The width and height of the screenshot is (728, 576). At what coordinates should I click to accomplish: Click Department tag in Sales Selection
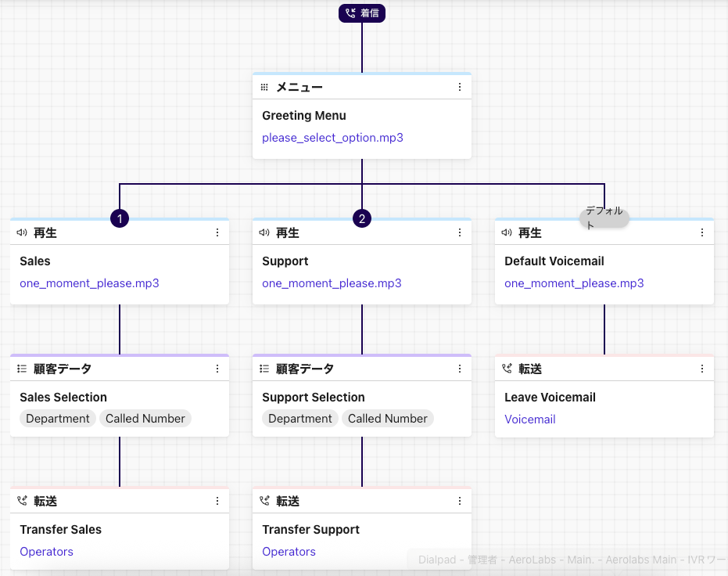tap(58, 419)
